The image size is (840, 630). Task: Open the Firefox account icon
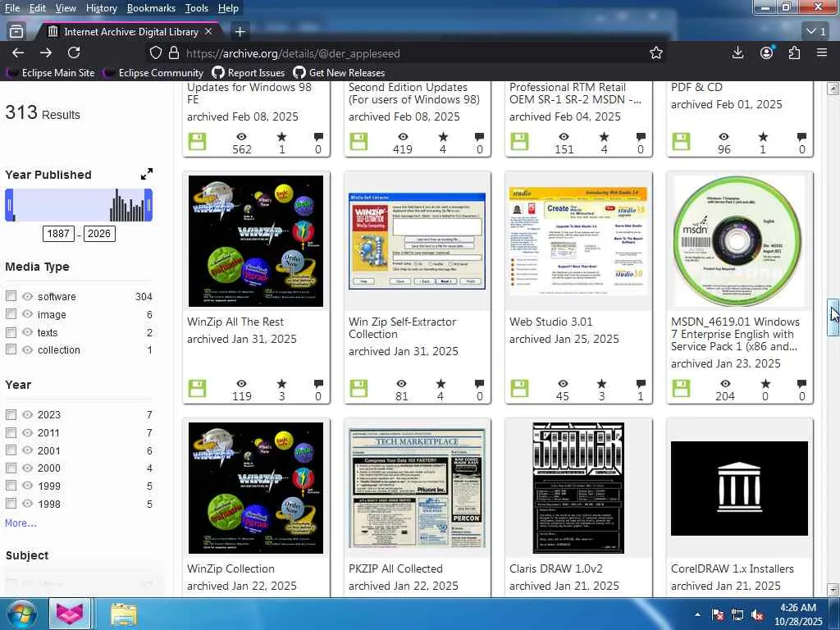[x=767, y=52]
